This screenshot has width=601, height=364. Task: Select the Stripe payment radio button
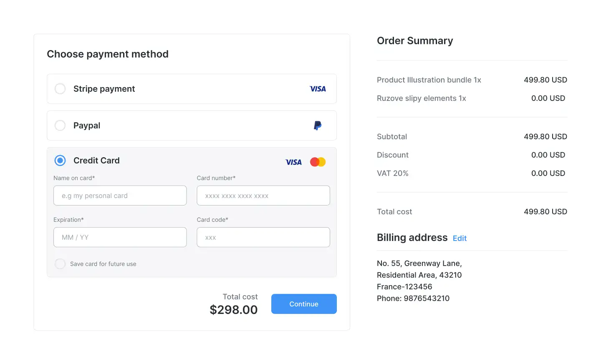point(60,89)
